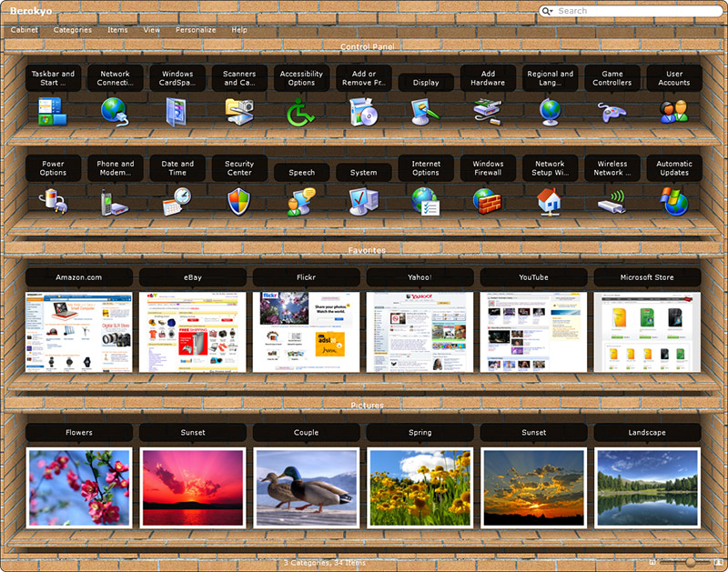Open the Couple ducks photo thumbnail
The height and width of the screenshot is (572, 728).
307,487
